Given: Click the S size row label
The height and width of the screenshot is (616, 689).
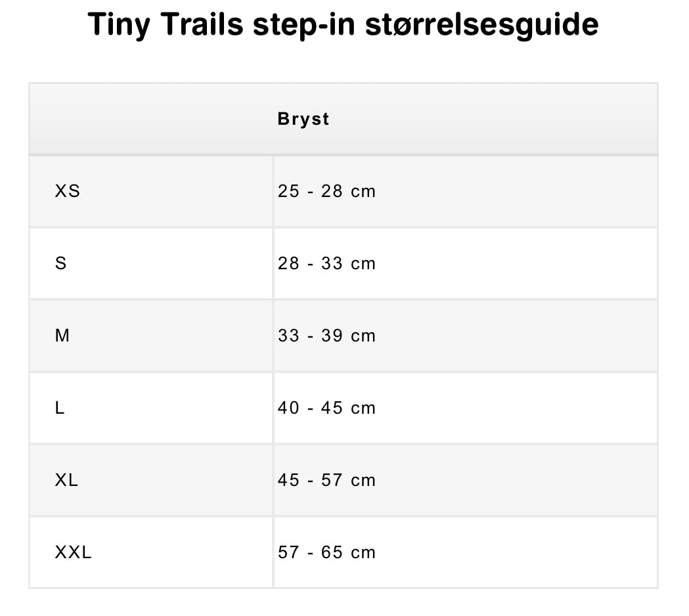Looking at the screenshot, I should pyautogui.click(x=61, y=263).
